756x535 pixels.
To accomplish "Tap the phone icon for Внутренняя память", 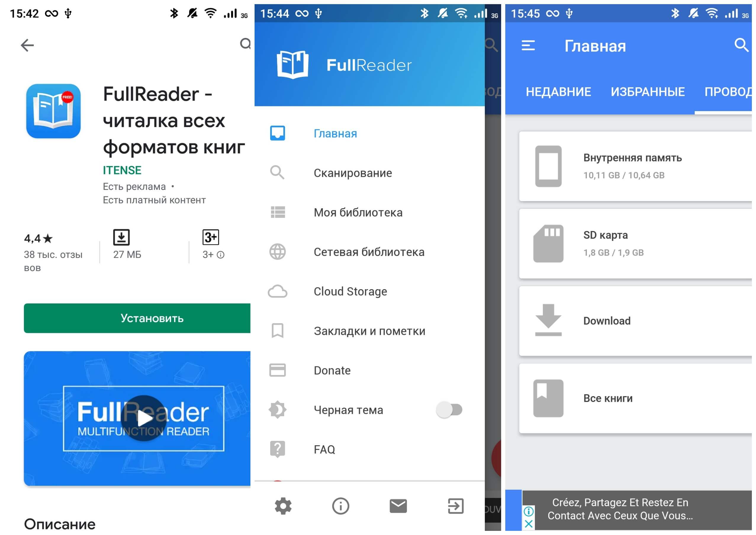I will click(x=548, y=166).
